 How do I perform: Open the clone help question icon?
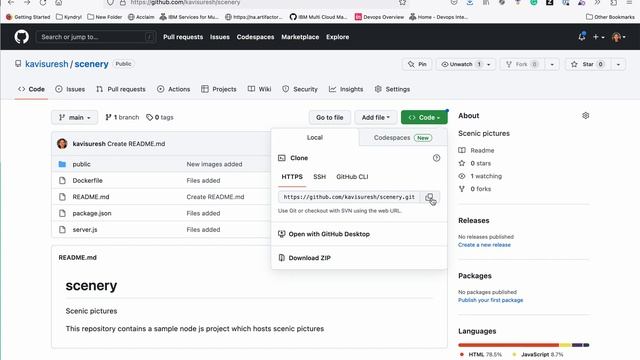(x=436, y=158)
